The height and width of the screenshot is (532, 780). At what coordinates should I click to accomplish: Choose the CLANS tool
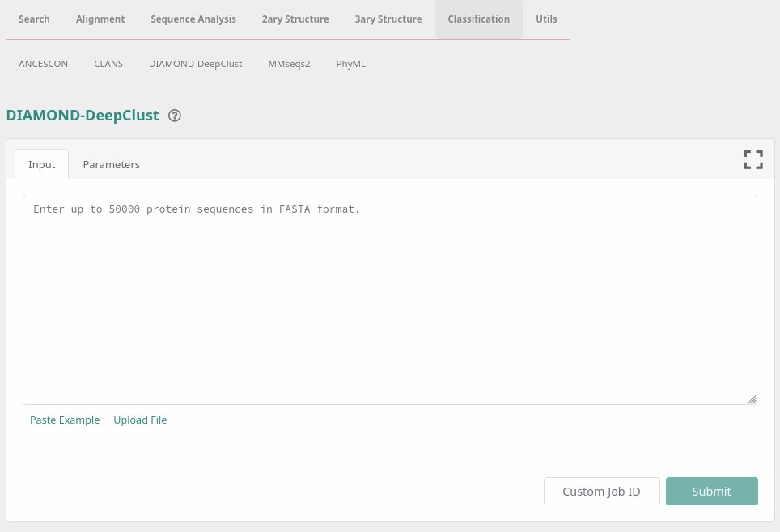point(108,64)
